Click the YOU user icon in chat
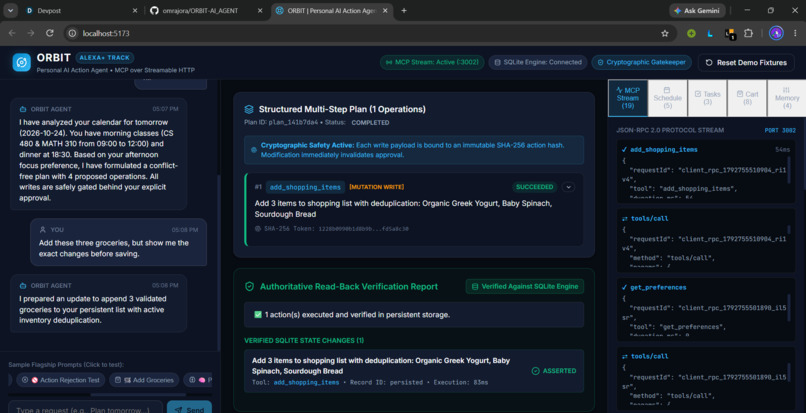This screenshot has height=413, width=806. pos(43,230)
